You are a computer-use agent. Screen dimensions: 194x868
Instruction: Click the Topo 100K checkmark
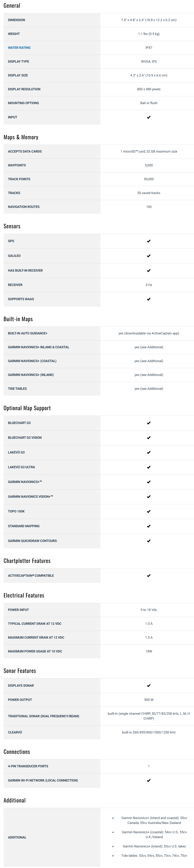pyautogui.click(x=149, y=512)
